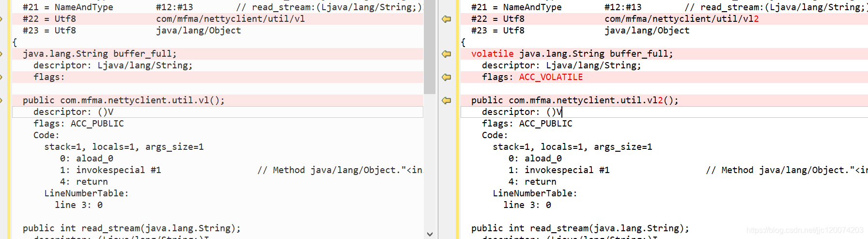This screenshot has width=868, height=239.
Task: Click '#21 = NameAndType' in right pane
Action: (x=516, y=7)
